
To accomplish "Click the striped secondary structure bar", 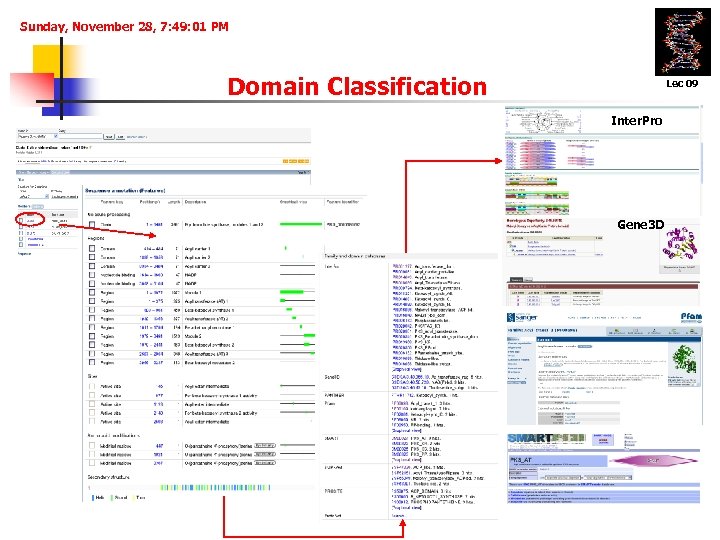I will pos(215,487).
